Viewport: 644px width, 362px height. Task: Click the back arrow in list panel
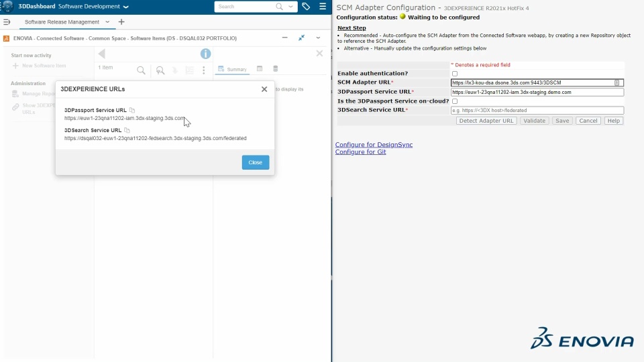pos(102,54)
